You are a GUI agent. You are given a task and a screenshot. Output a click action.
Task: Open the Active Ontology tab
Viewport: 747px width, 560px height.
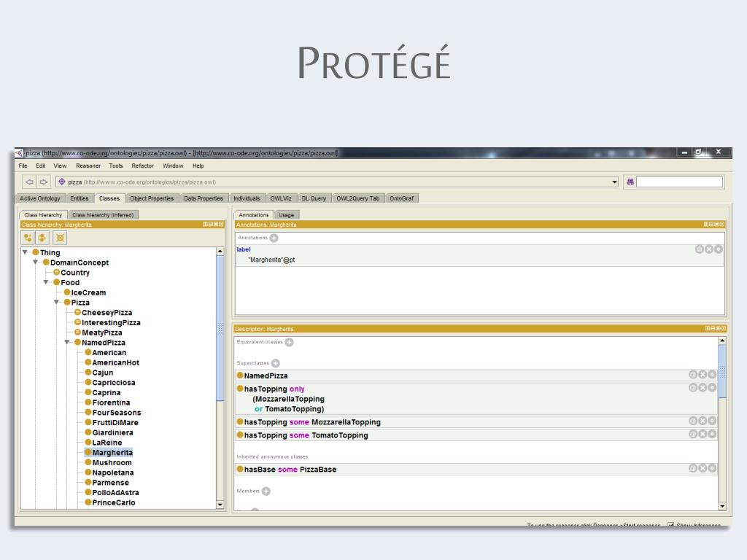[40, 198]
